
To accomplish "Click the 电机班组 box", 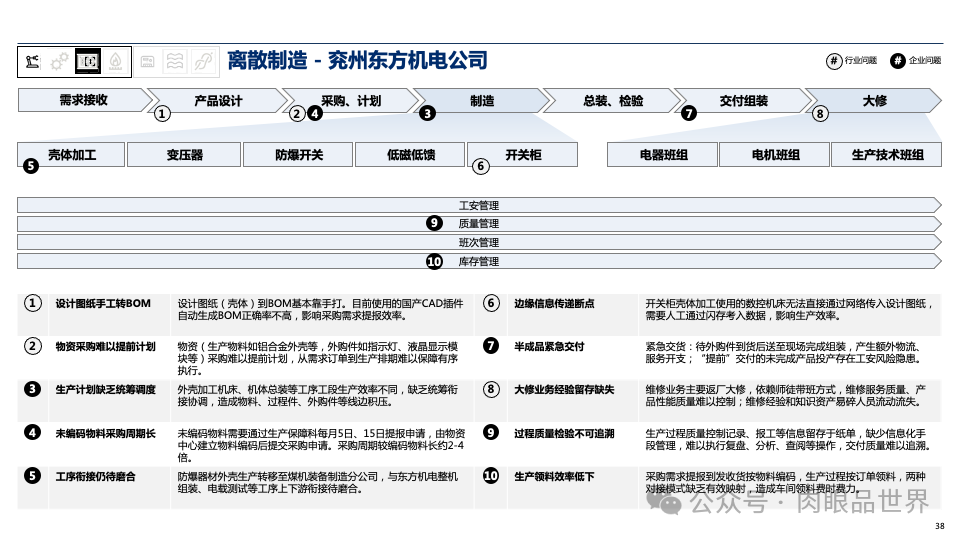I will (x=775, y=154).
